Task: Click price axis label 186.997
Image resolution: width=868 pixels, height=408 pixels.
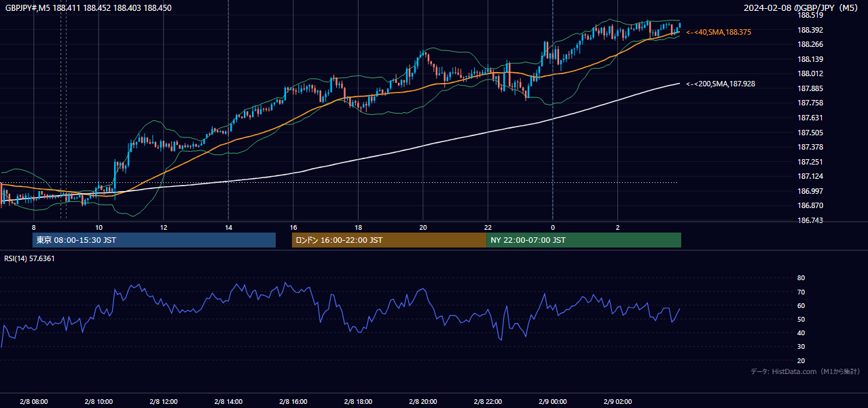Action: coord(810,191)
